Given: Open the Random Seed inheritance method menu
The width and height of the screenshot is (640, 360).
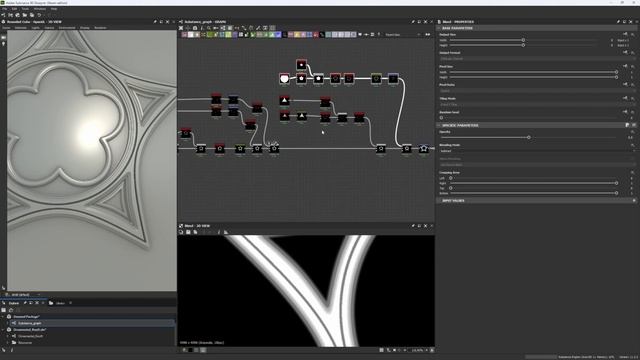Looking at the screenshot, I should [x=625, y=112].
